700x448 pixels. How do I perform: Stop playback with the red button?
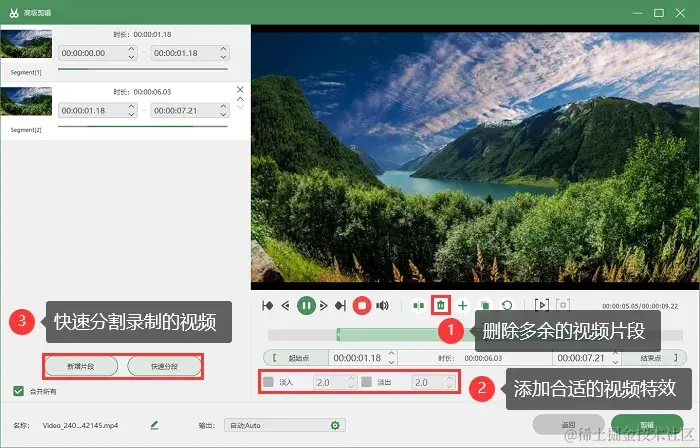coord(362,306)
